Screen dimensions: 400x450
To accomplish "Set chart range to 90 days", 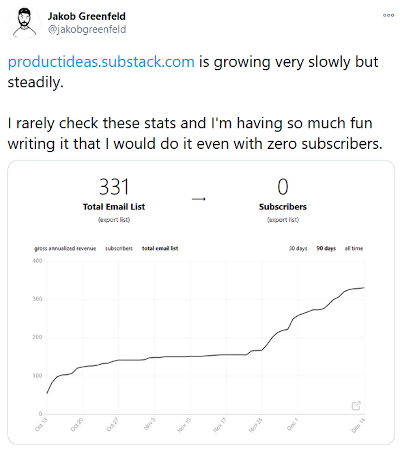I will (326, 249).
